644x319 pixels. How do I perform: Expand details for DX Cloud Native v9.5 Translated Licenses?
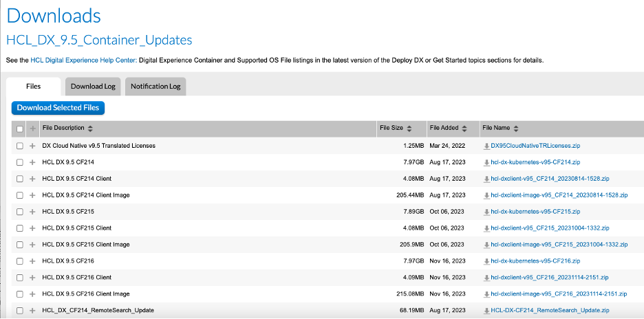pos(32,146)
